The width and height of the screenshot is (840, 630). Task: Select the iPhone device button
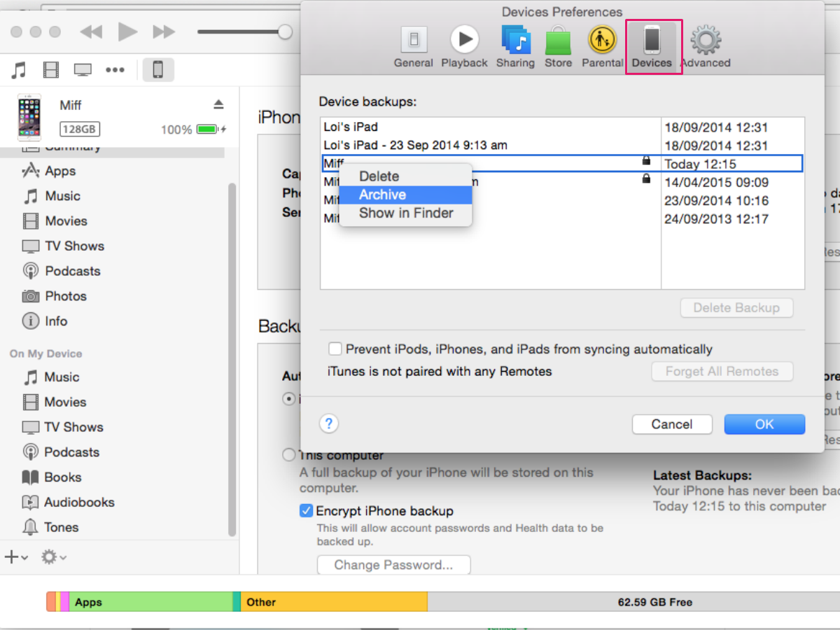click(158, 70)
